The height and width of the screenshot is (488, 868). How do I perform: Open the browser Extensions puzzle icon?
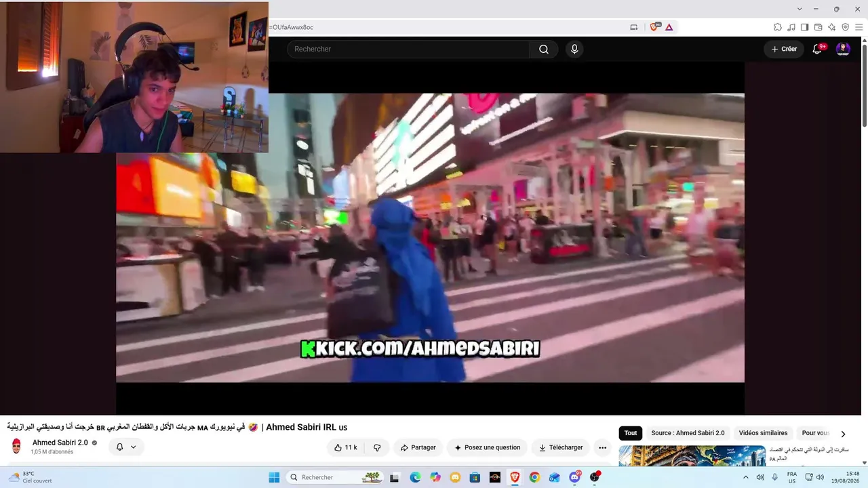click(778, 27)
